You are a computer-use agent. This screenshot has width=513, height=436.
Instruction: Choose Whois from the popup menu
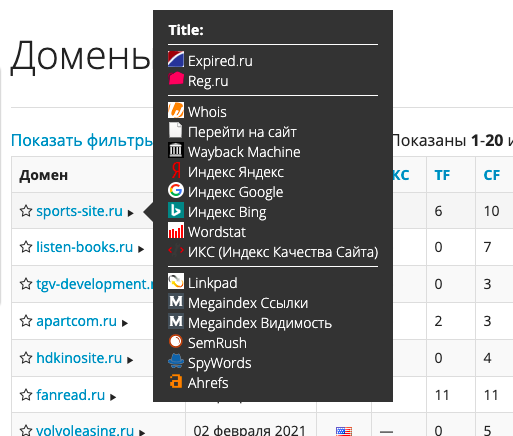207,112
